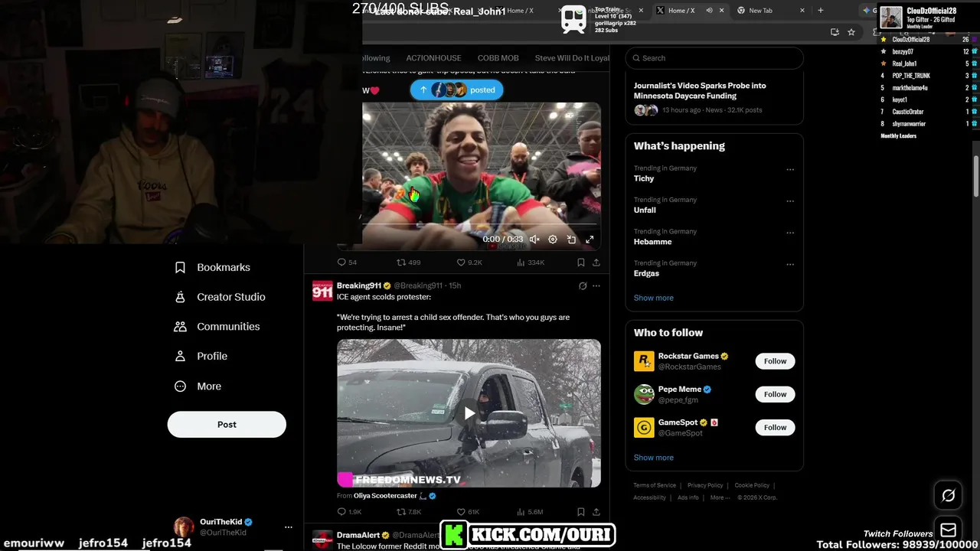Screen dimensions: 980x551
Task: Bookmark the post with 334K views
Action: click(x=581, y=262)
